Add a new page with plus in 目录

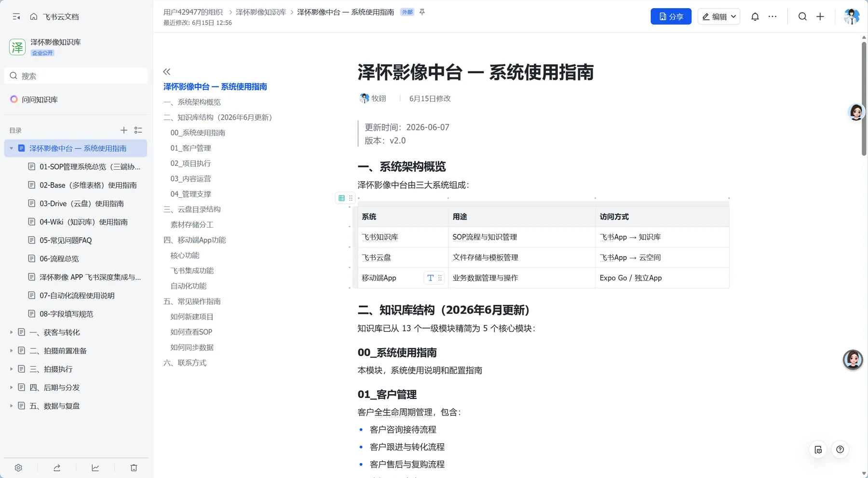(x=124, y=130)
